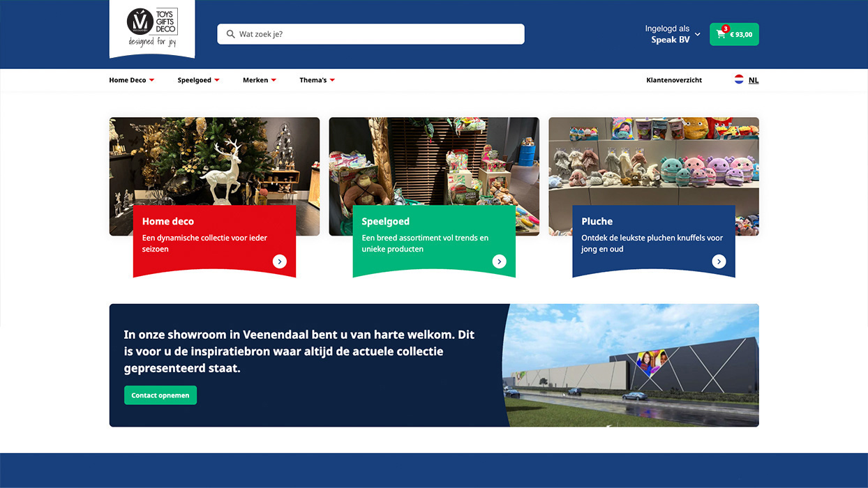The image size is (868, 488).
Task: Type in the 'Wat zoek je?' search field
Action: (x=377, y=34)
